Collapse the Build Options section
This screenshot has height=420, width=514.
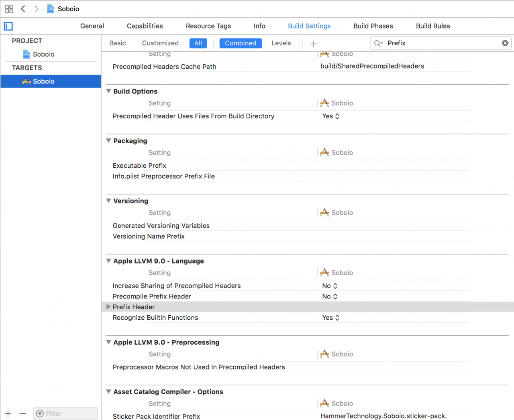click(x=108, y=91)
